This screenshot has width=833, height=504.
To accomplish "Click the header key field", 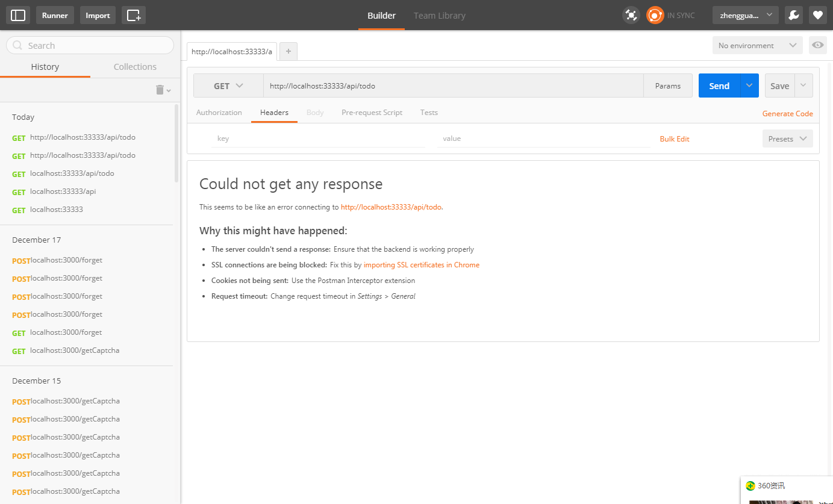I will (318, 138).
